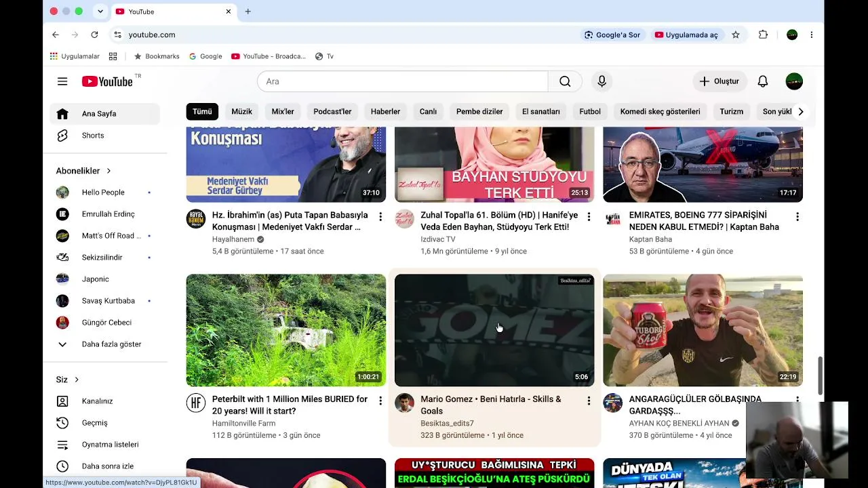Select the Pembe diziler chip

pyautogui.click(x=479, y=112)
